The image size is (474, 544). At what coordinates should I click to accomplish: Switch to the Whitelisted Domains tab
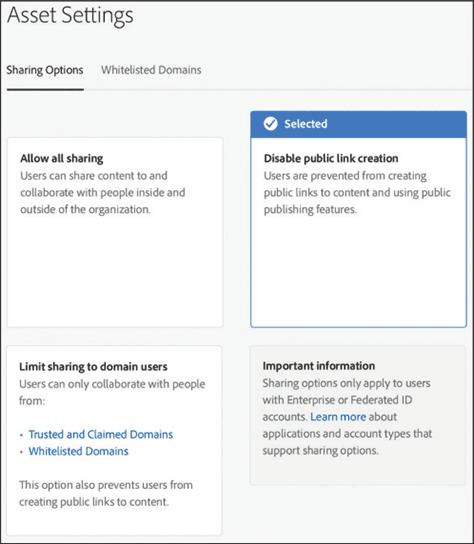[151, 70]
